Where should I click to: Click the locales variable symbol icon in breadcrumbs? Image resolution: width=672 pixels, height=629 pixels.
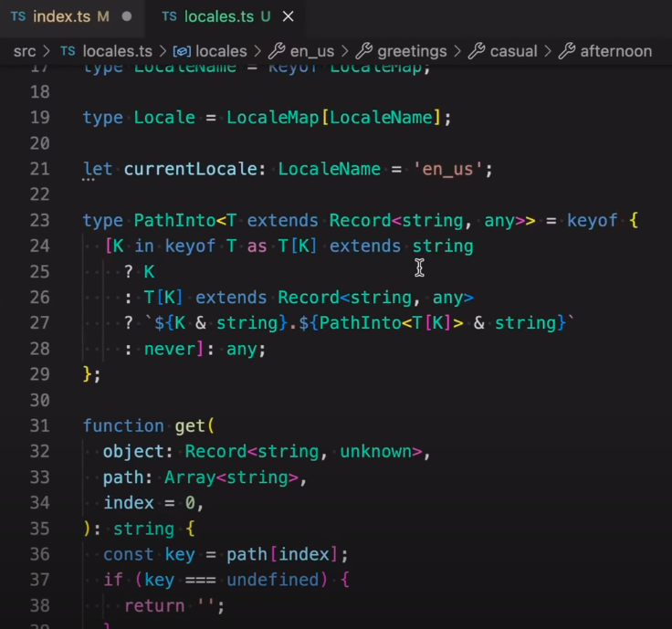182,51
